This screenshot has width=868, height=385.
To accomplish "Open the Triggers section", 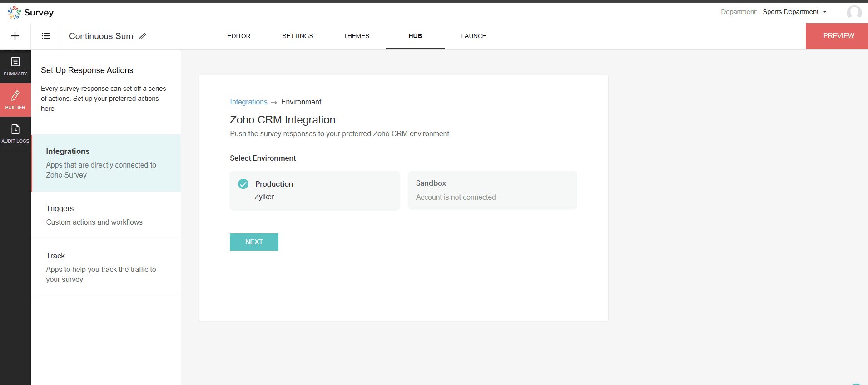I will [106, 215].
